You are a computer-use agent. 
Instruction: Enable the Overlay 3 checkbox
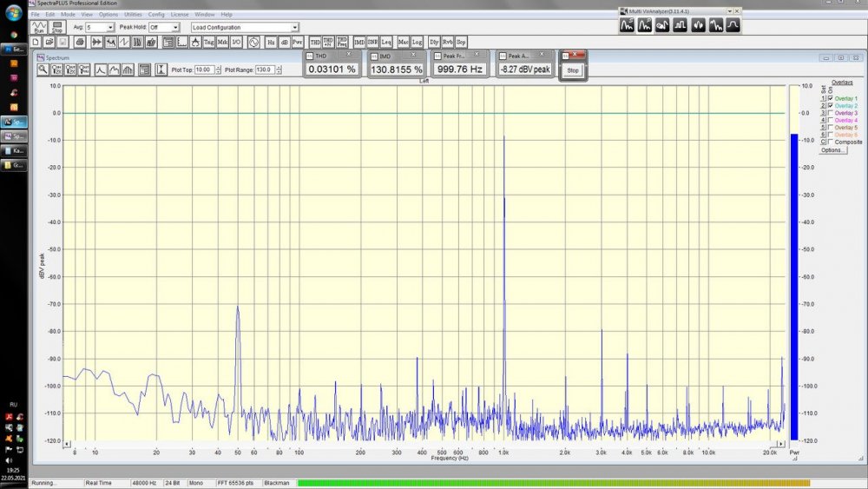(x=831, y=113)
